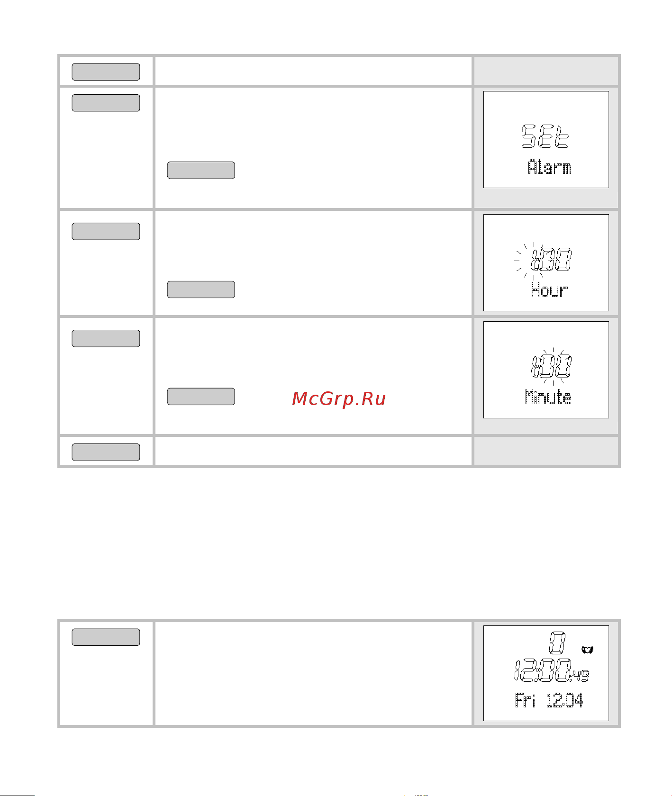Click the small "49" seconds digits
Viewport: 672px width, 796px height.
[581, 676]
